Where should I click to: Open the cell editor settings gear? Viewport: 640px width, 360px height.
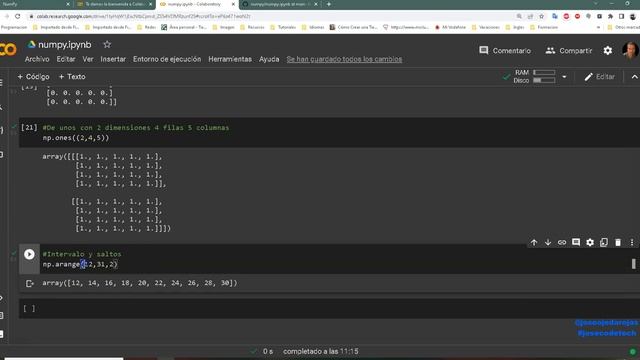[590, 242]
